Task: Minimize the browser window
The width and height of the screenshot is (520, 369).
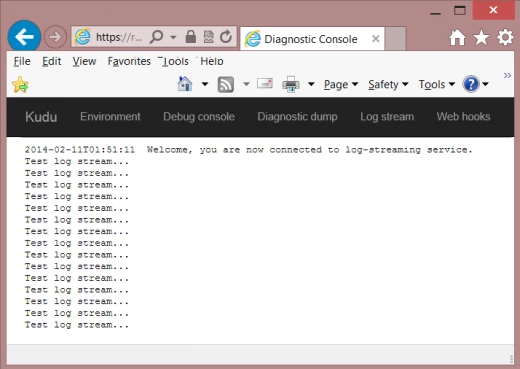Action: pyautogui.click(x=435, y=13)
